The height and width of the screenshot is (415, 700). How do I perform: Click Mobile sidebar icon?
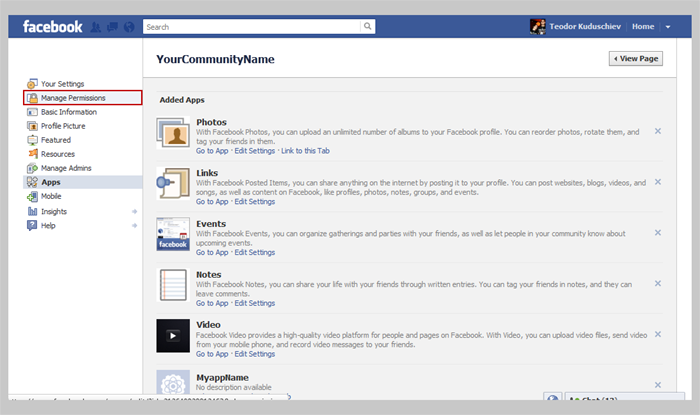tap(32, 196)
